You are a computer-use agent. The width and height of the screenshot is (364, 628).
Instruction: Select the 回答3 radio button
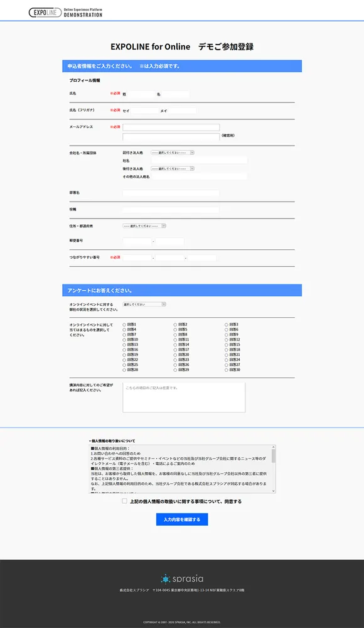(227, 325)
